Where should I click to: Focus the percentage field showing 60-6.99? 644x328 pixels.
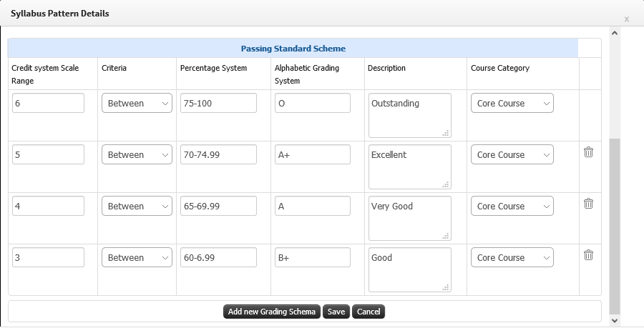218,257
